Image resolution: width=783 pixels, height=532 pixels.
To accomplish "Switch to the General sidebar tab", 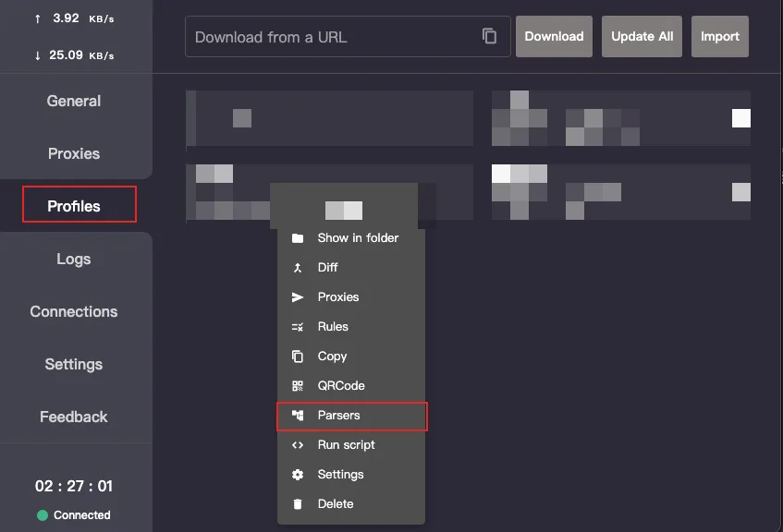I will [74, 101].
